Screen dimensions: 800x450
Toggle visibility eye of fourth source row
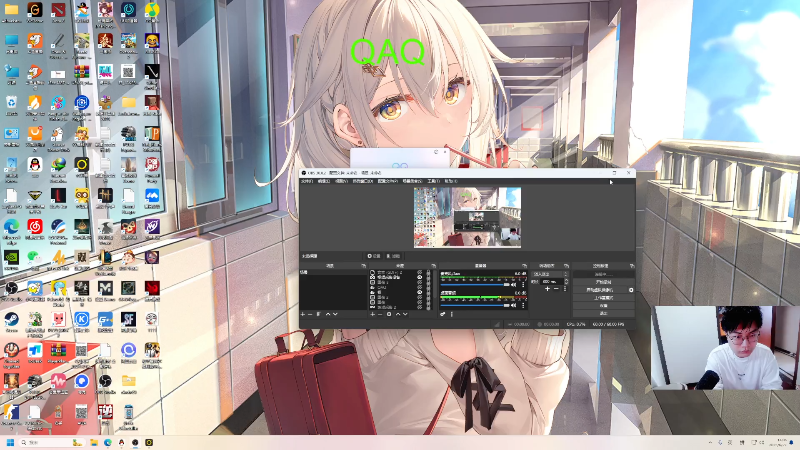419,287
